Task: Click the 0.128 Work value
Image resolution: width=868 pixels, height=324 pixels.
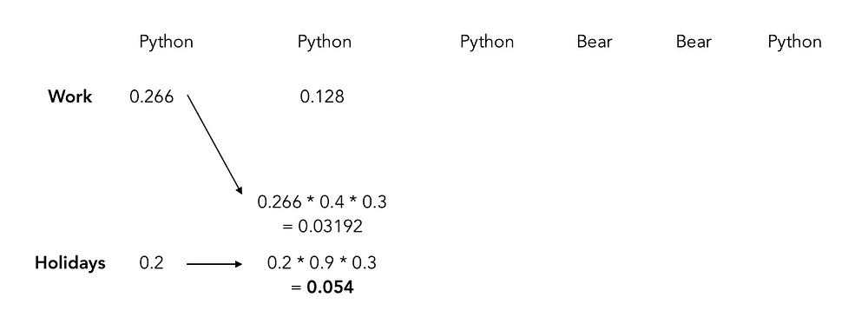Action: point(322,97)
